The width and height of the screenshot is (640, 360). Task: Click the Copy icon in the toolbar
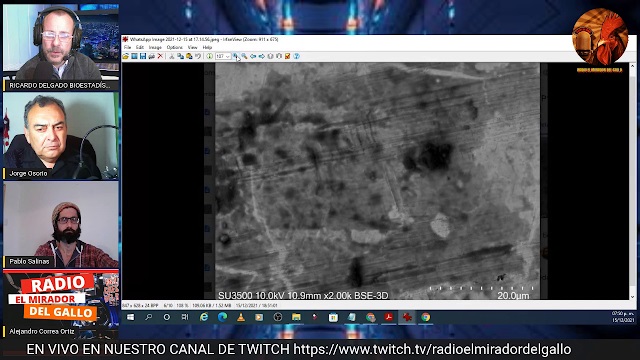tap(180, 56)
